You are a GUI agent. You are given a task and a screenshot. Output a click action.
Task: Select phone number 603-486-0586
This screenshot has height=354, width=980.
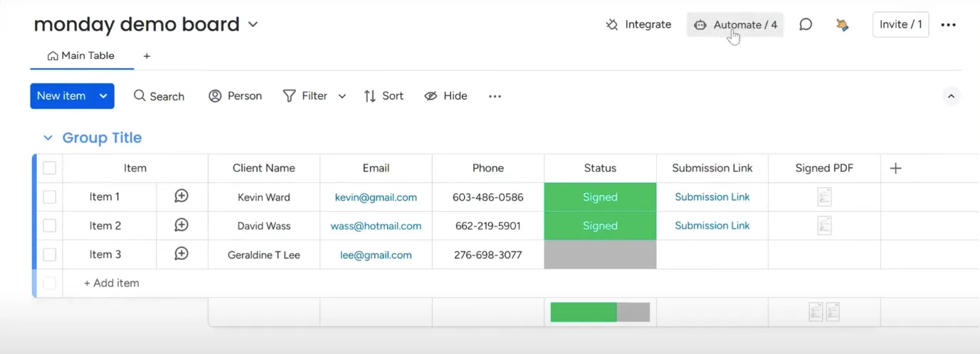[488, 197]
